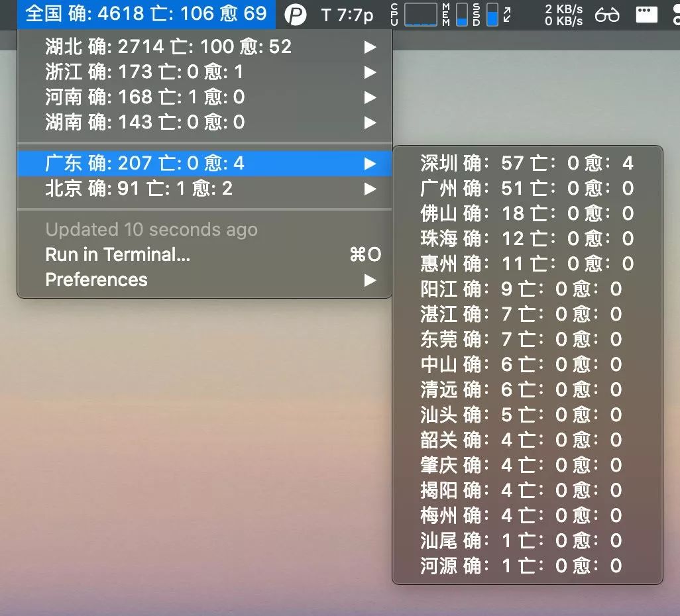Expand the Preferences submenu arrow

coord(370,280)
